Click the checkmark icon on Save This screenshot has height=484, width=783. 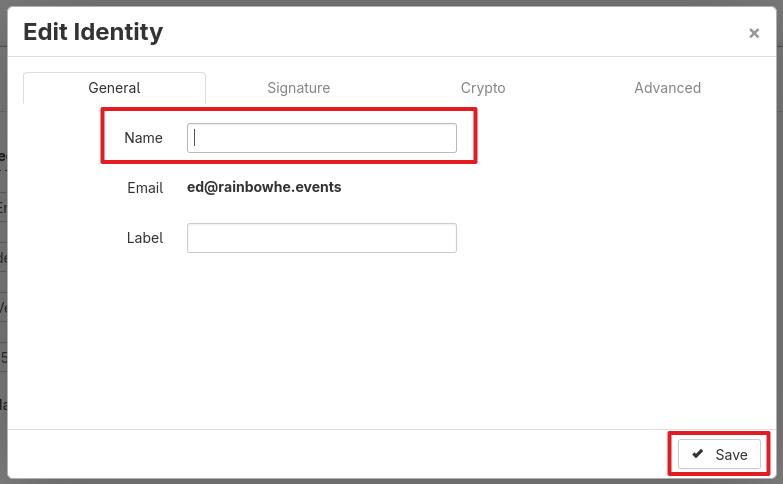(698, 454)
